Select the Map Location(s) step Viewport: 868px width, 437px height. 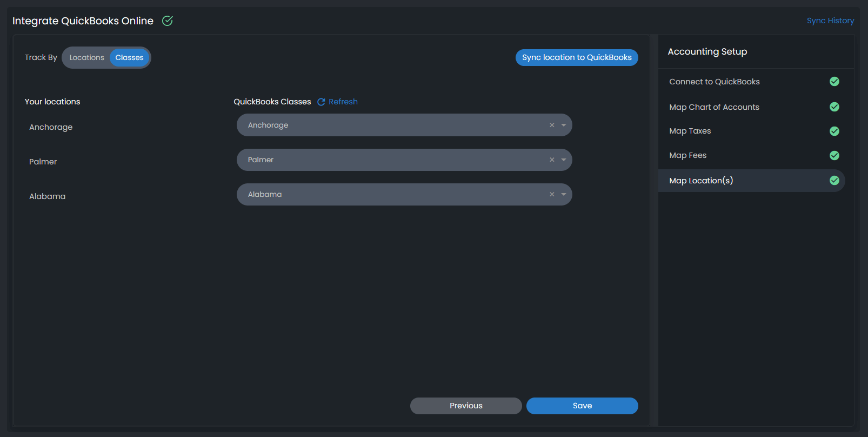click(751, 181)
